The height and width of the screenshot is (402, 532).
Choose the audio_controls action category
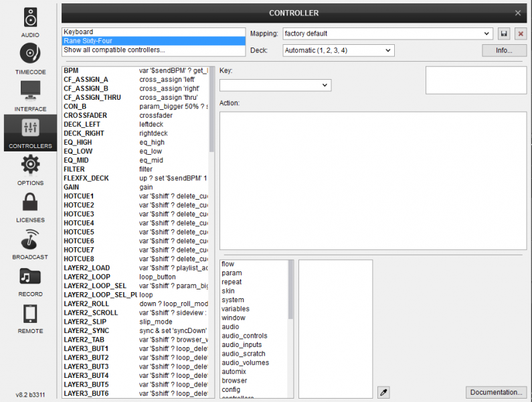(254, 336)
